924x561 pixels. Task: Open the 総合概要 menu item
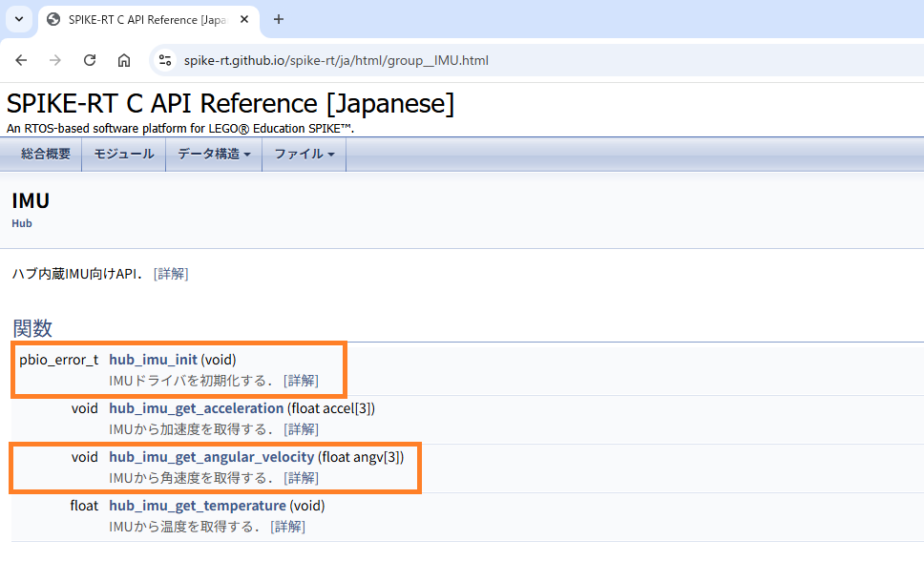46,154
